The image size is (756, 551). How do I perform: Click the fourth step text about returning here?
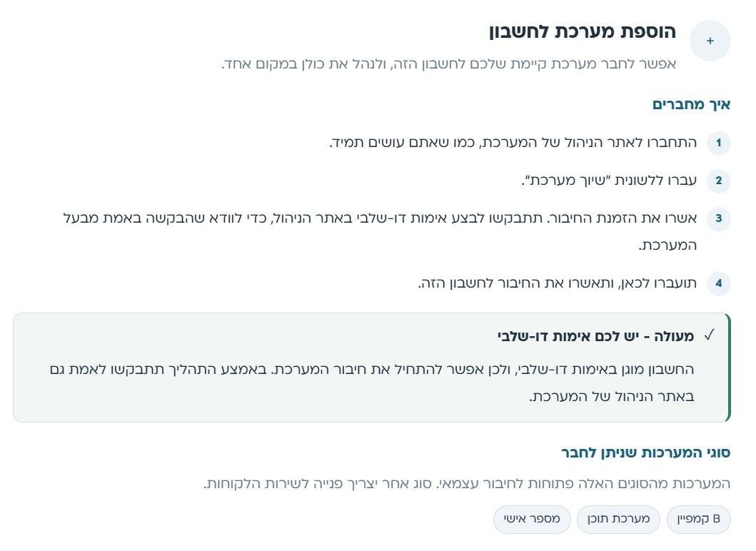click(558, 283)
